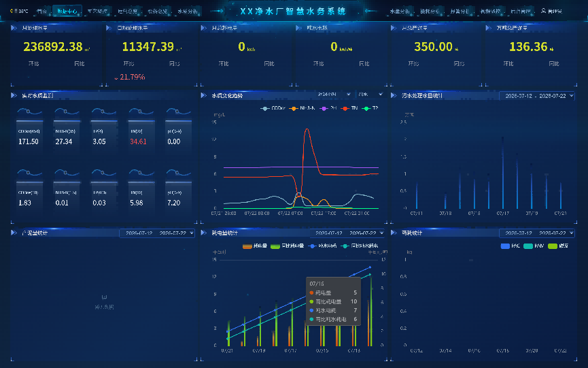Toggle the CODcr series in the legend
The height and width of the screenshot is (368, 588).
[x=273, y=108]
